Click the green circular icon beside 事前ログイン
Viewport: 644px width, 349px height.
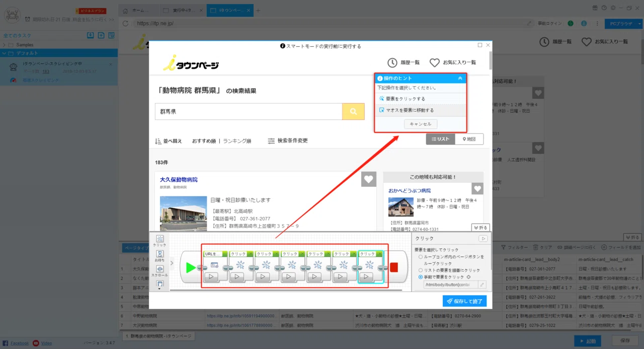571,23
